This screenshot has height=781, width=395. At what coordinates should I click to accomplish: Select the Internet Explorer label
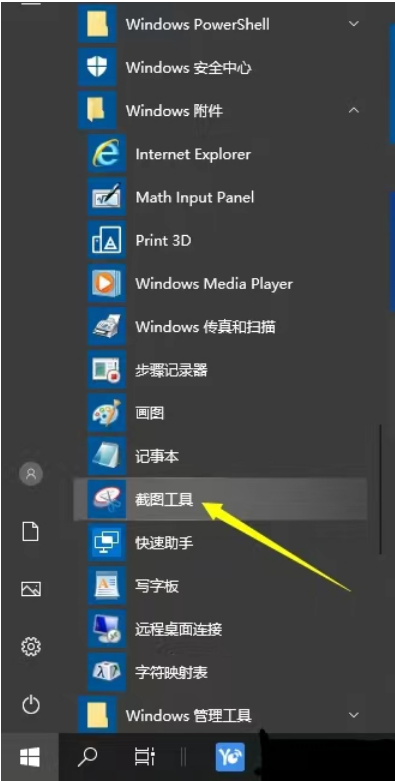pos(193,154)
